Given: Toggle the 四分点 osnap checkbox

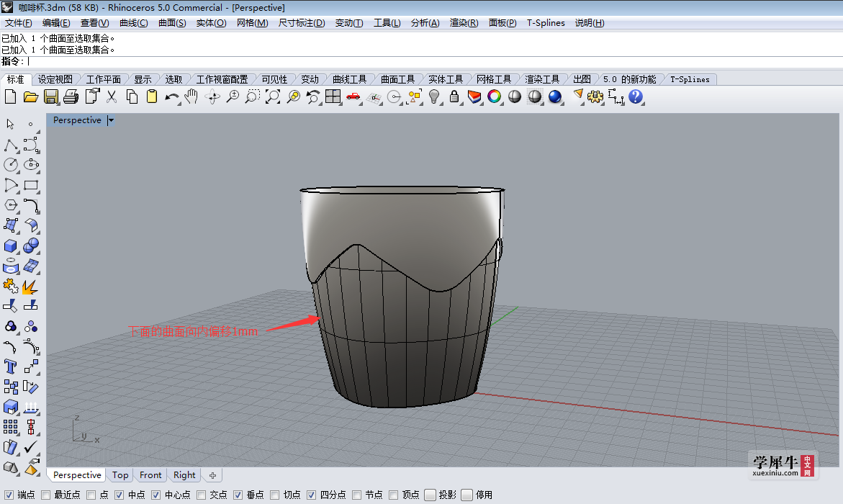Looking at the screenshot, I should click(x=311, y=495).
